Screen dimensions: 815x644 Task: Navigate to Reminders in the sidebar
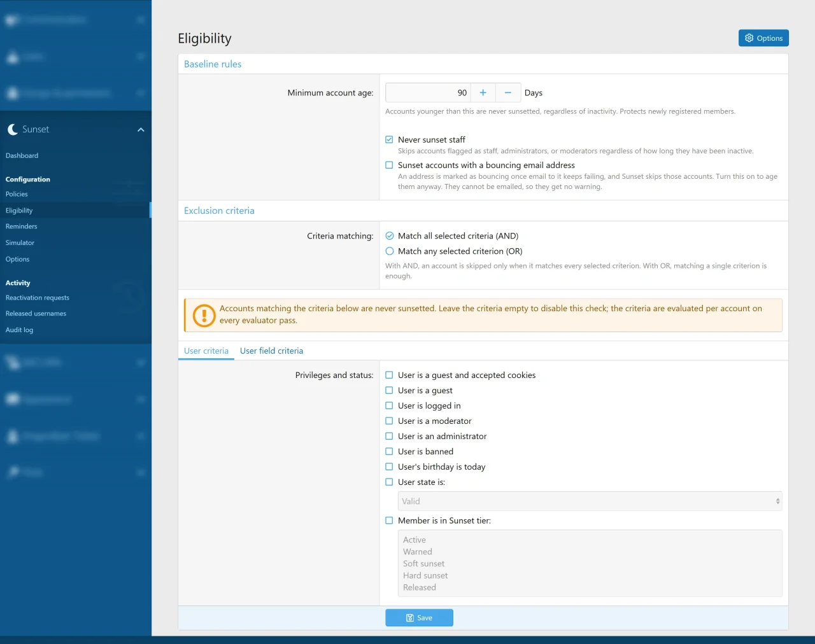pyautogui.click(x=22, y=227)
